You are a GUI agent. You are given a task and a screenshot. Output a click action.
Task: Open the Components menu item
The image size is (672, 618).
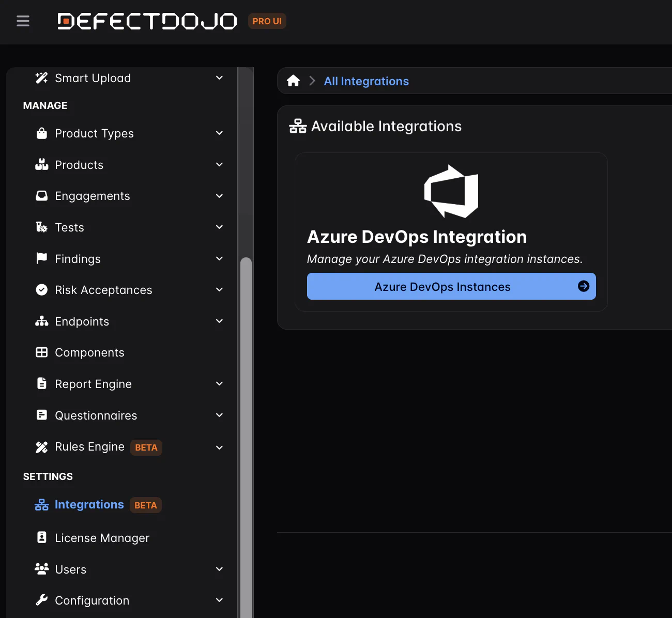[89, 352]
